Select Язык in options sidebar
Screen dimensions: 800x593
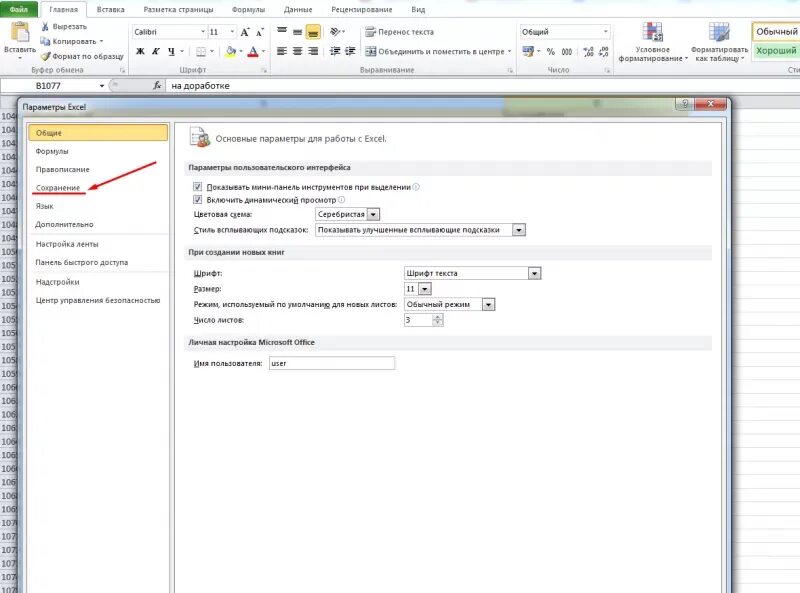pos(44,206)
